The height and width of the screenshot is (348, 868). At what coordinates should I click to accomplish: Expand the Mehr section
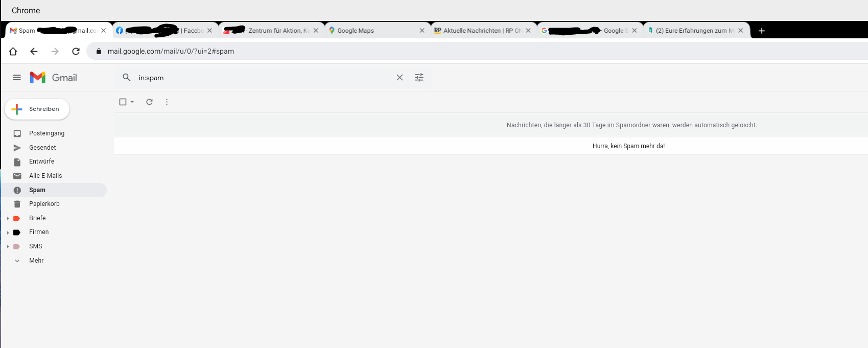[36, 261]
